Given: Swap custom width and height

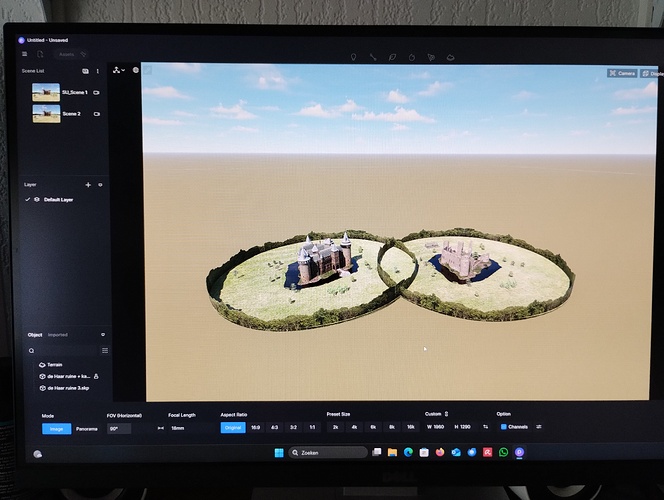Looking at the screenshot, I should click(x=485, y=427).
